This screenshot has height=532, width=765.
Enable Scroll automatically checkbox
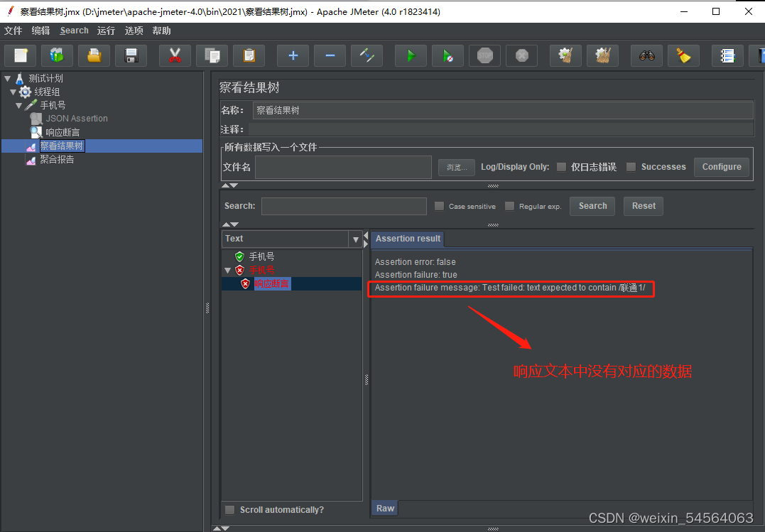(x=229, y=509)
